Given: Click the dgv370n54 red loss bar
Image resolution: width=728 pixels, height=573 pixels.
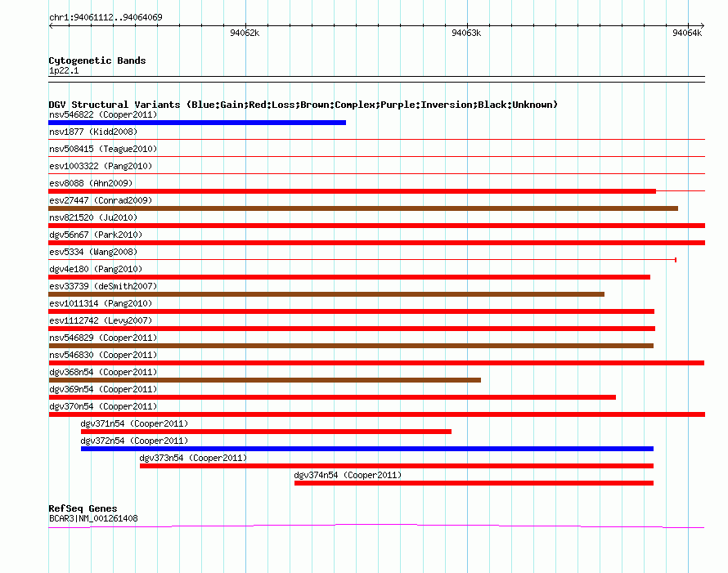Looking at the screenshot, I should coord(376,414).
